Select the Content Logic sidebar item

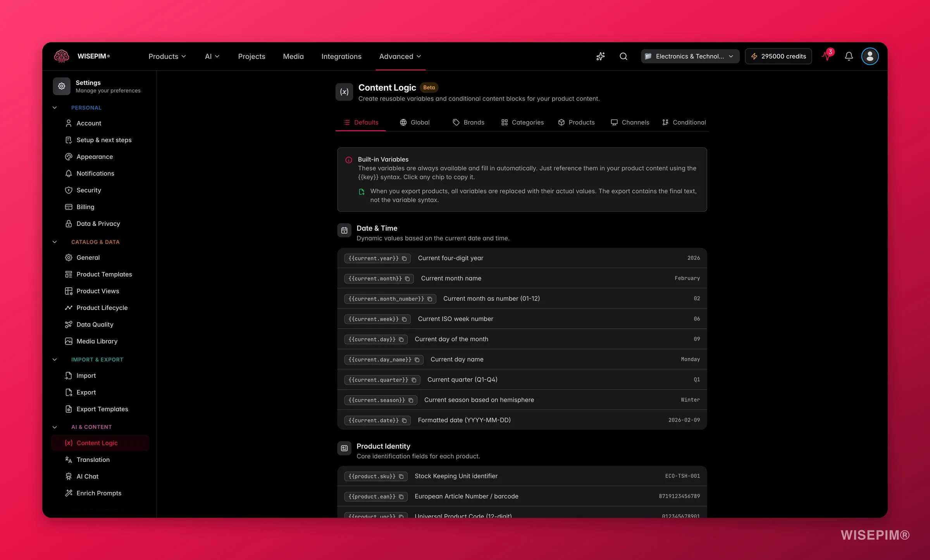[100, 443]
